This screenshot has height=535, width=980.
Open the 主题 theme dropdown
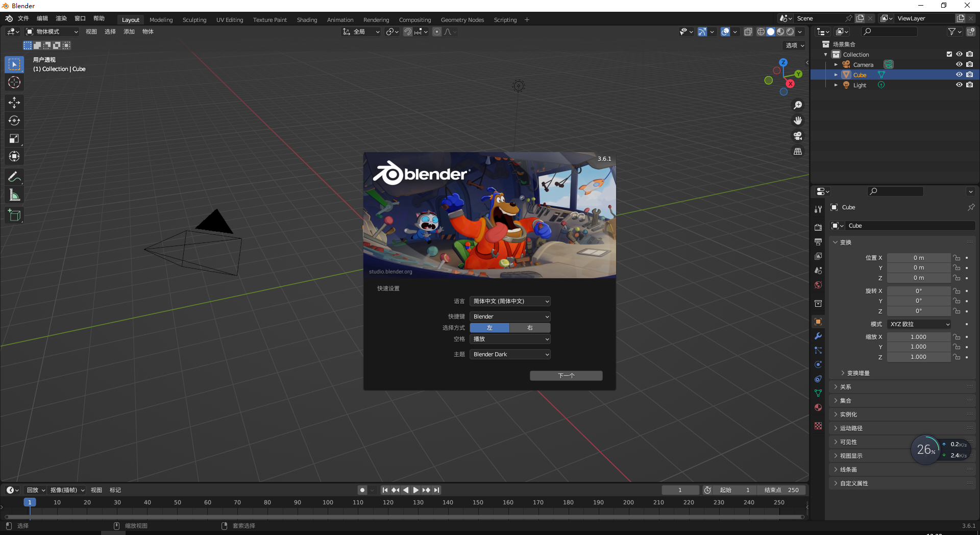coord(510,354)
